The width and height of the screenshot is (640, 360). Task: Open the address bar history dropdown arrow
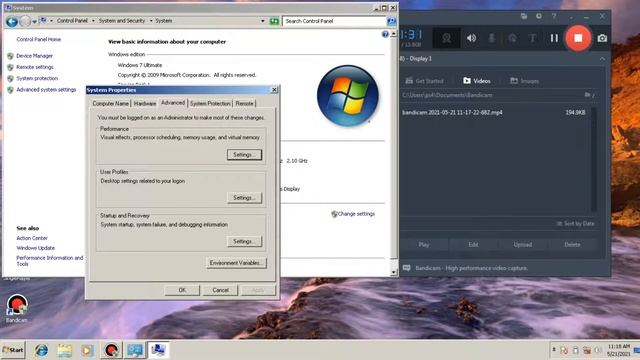pyautogui.click(x=262, y=21)
